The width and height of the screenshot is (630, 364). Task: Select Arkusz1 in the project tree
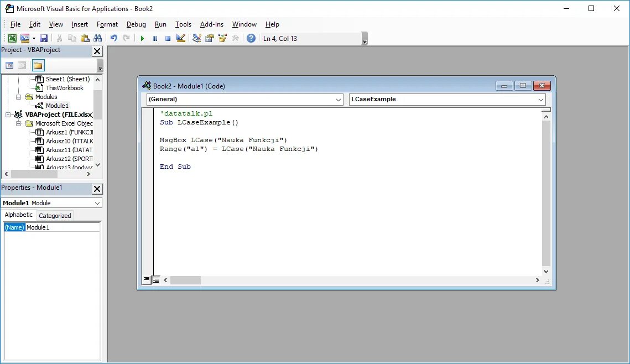(x=69, y=132)
